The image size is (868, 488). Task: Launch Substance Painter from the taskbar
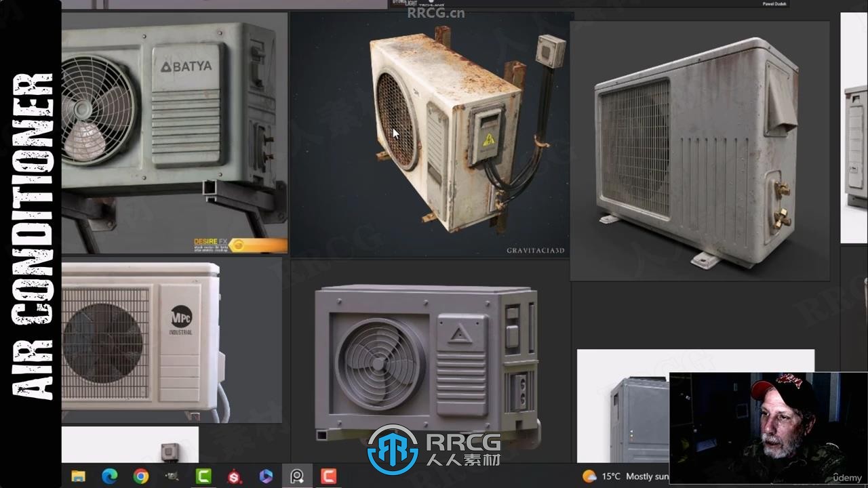[x=235, y=476]
